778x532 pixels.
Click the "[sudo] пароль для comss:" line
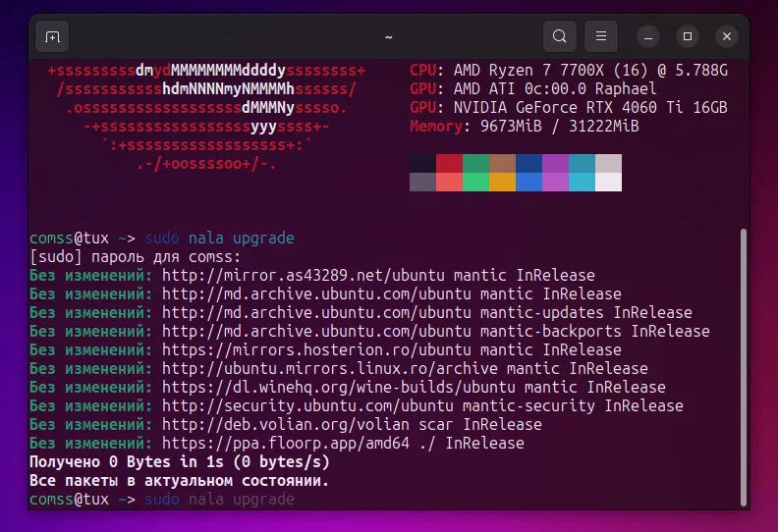point(135,257)
